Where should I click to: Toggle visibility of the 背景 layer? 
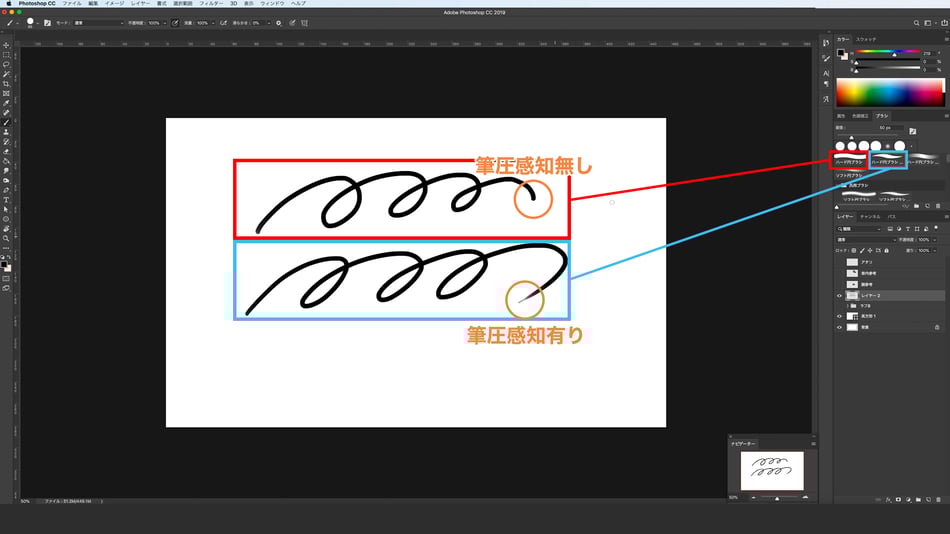[840, 327]
